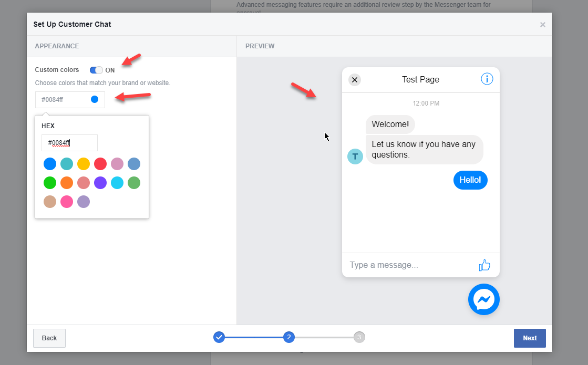Click the HEX value input in the color picker
Viewport: 588px width, 365px height.
point(69,142)
